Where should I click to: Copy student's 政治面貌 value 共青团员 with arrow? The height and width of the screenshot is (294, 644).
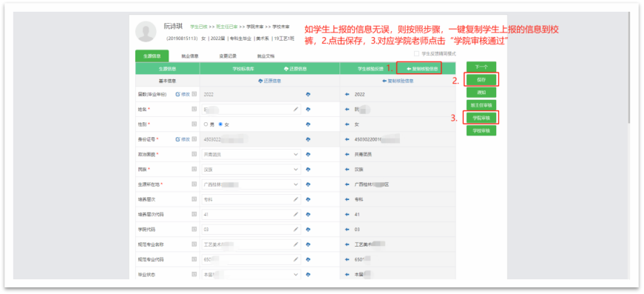[x=347, y=154]
